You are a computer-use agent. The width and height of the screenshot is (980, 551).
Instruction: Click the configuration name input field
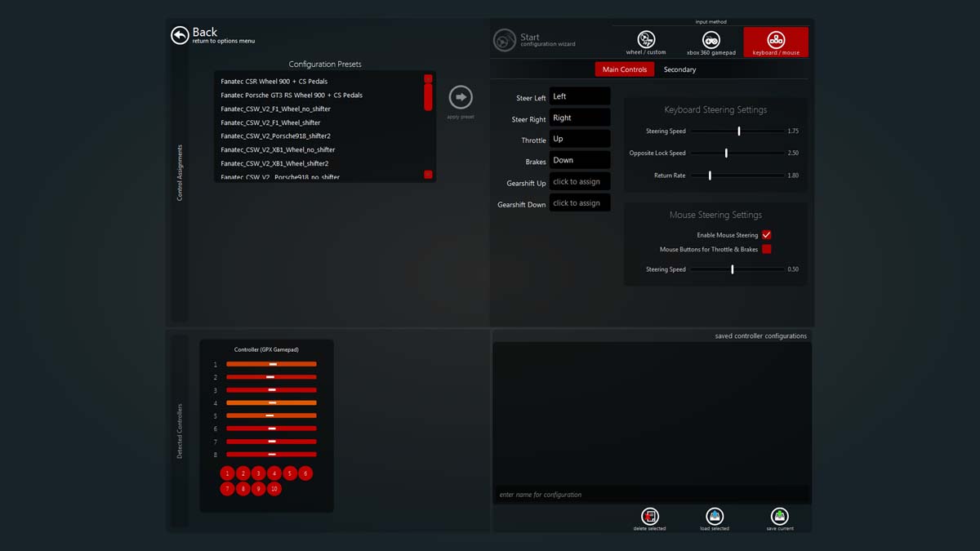click(651, 495)
